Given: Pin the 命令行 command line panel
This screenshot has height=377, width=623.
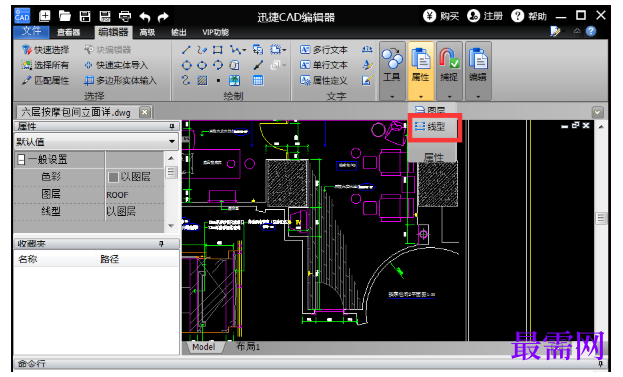Looking at the screenshot, I should pyautogui.click(x=600, y=363).
